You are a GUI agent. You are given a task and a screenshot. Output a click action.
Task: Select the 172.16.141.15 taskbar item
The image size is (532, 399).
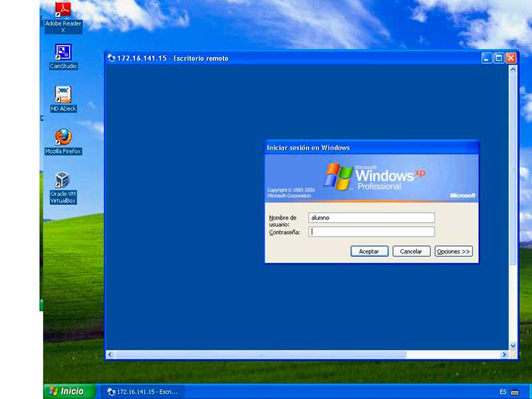point(142,392)
